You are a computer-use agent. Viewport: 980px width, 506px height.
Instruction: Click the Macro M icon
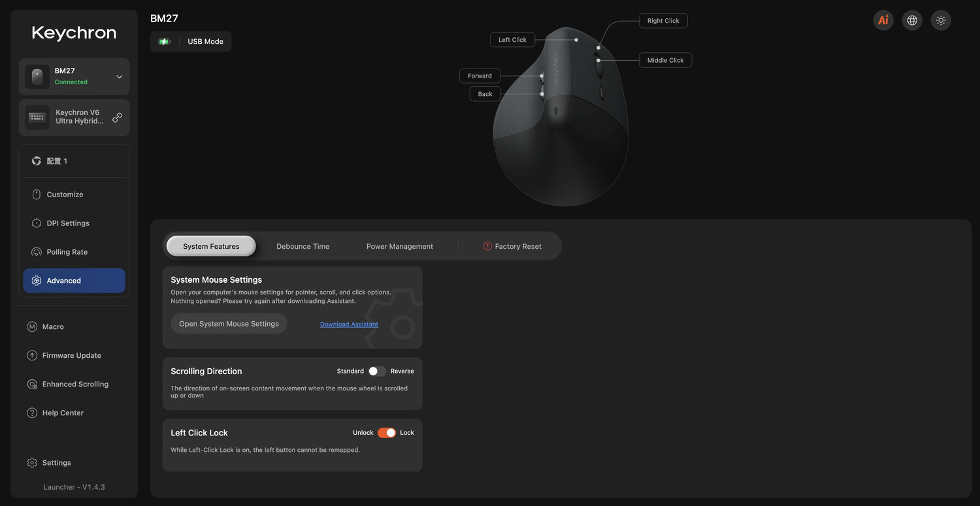[x=32, y=326]
